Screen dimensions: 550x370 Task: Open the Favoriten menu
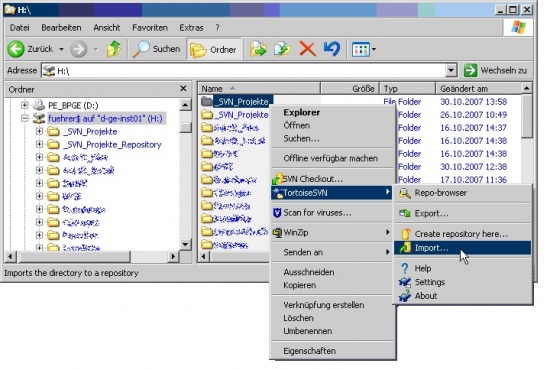tap(150, 28)
